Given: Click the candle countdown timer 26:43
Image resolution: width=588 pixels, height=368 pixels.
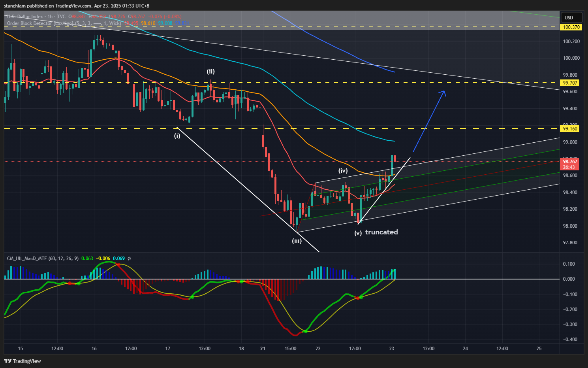Looking at the screenshot, I should 569,167.
